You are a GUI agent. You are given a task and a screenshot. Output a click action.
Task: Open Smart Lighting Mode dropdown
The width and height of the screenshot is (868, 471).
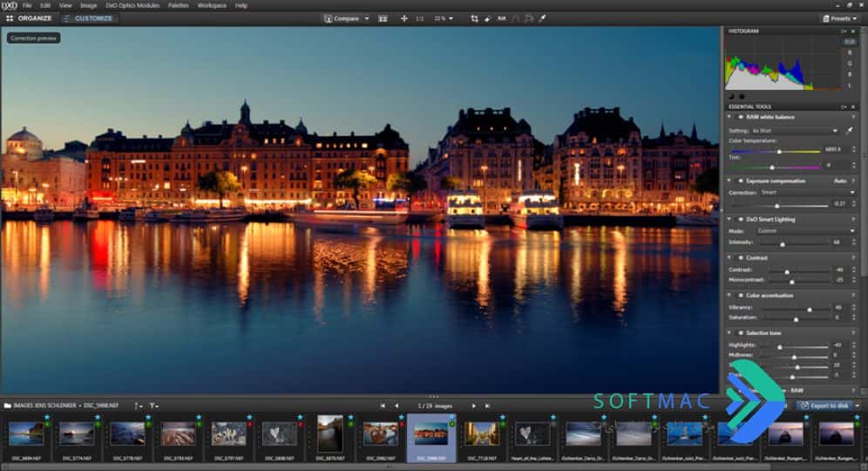pos(806,230)
